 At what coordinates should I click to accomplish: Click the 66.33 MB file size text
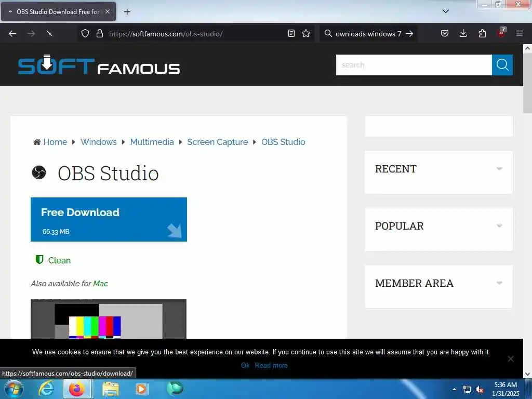[x=56, y=231]
